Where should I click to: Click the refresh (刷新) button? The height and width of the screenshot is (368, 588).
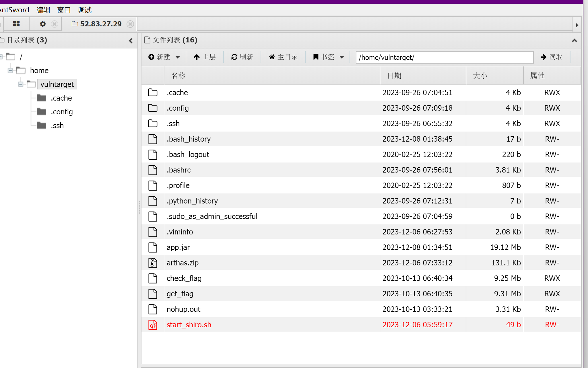tap(242, 57)
